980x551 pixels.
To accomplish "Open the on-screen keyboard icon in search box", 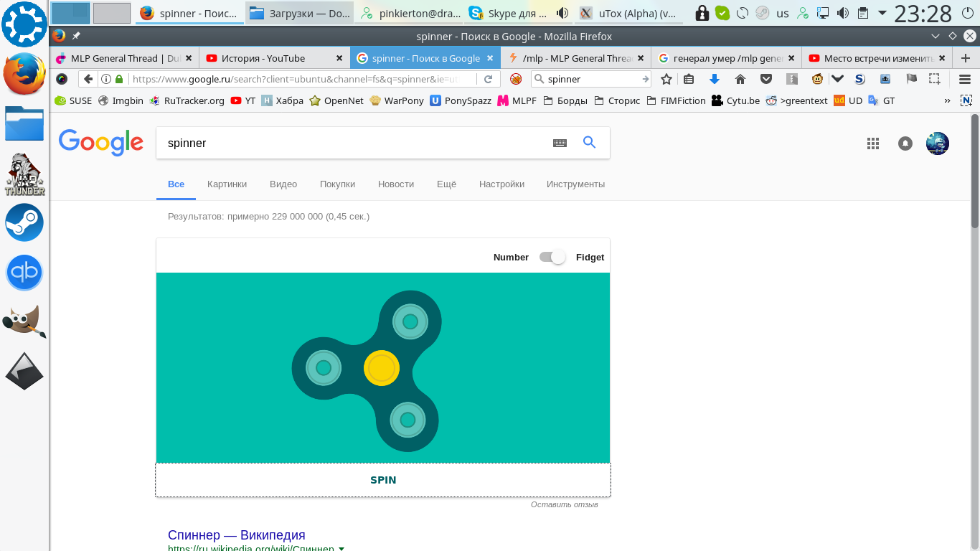I will pos(560,143).
